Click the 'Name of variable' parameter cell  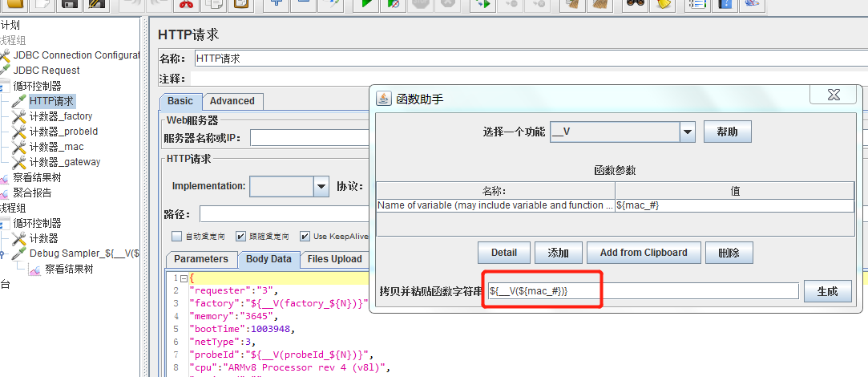tap(495, 205)
